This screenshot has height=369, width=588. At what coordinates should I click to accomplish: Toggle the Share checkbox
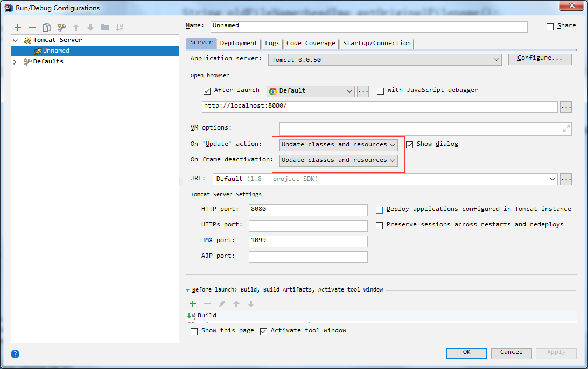550,26
